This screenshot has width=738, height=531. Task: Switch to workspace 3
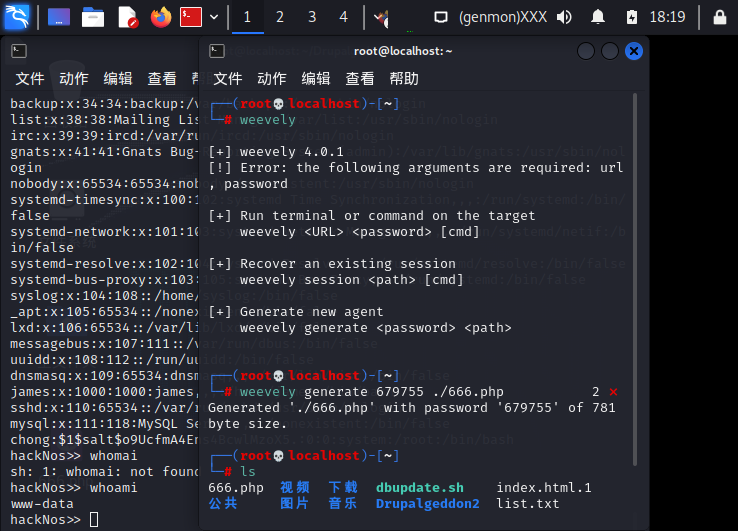click(x=312, y=17)
